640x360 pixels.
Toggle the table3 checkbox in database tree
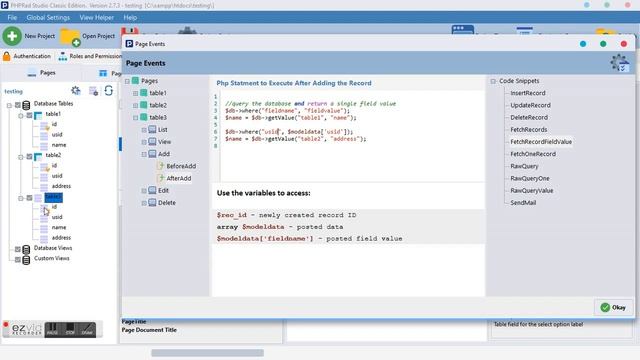pyautogui.click(x=29, y=198)
